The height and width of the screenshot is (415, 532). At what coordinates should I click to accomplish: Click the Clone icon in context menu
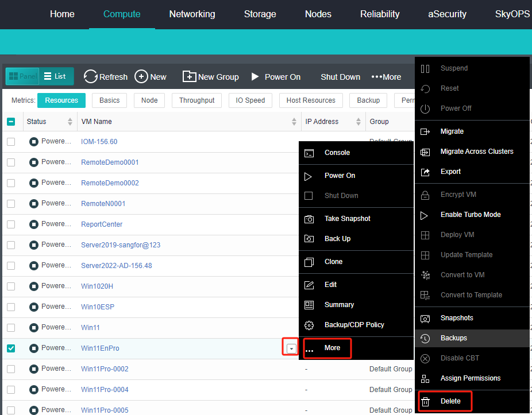(309, 262)
